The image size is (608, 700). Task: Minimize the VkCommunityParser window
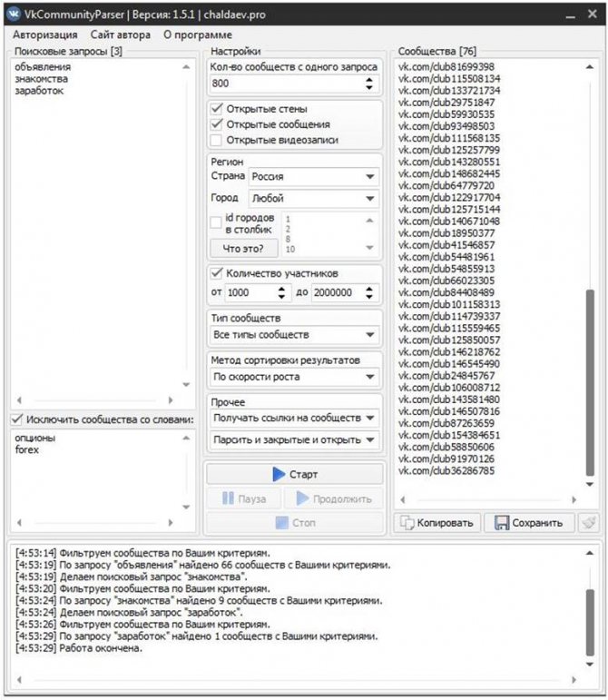pos(570,15)
